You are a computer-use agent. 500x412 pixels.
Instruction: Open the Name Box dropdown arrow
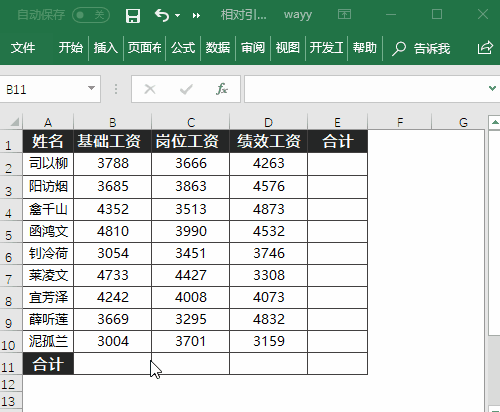point(91,88)
